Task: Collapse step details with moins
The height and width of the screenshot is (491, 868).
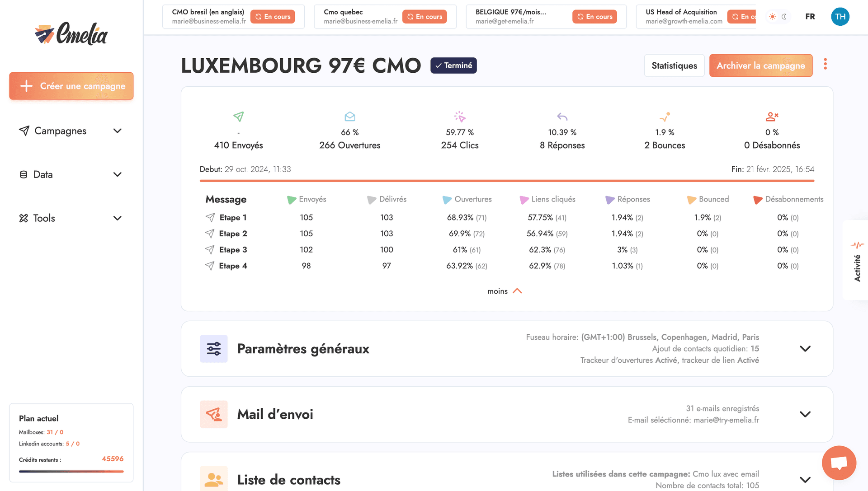Action: point(505,291)
